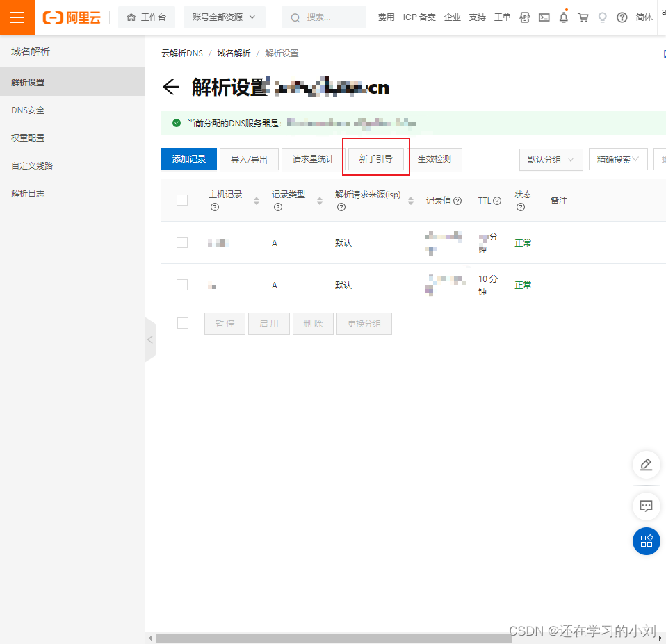The height and width of the screenshot is (644, 666).
Task: Show help for 解析请求来源(isp) column
Action: click(341, 207)
